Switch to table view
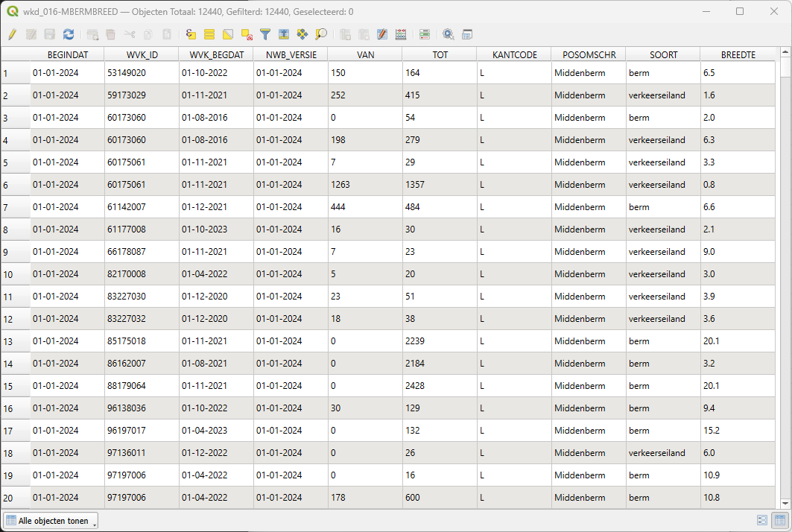This screenshot has height=532, width=792. pos(780,521)
